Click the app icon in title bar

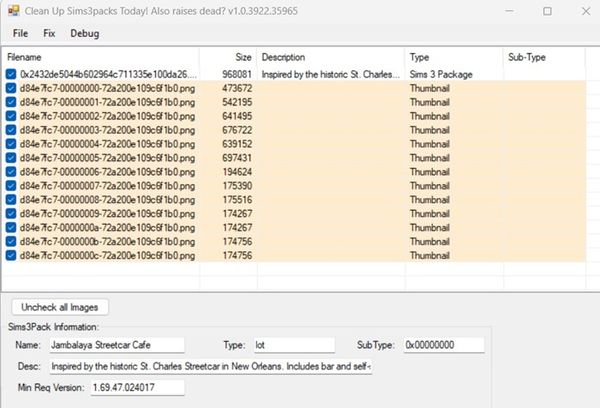[14, 11]
